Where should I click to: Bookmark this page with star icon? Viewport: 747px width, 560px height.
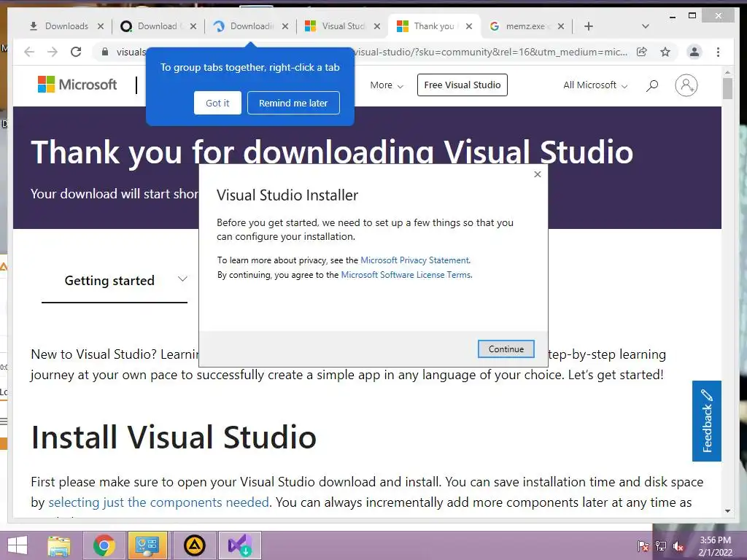click(x=665, y=52)
